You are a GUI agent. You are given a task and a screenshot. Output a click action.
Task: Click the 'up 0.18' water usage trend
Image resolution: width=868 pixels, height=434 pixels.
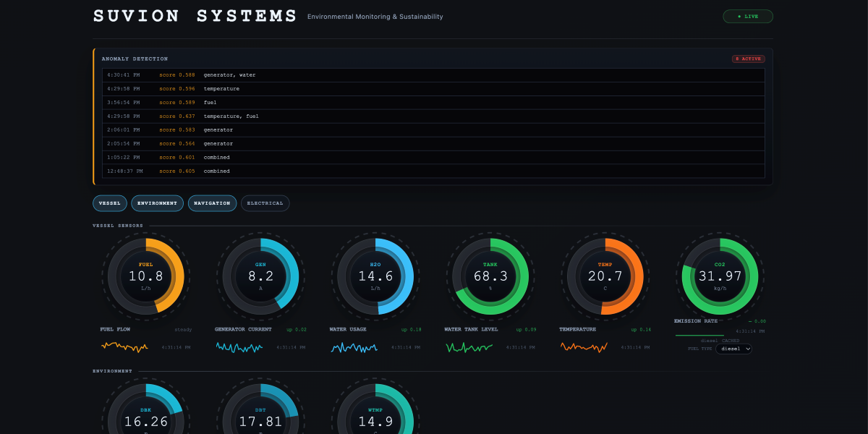(412, 330)
